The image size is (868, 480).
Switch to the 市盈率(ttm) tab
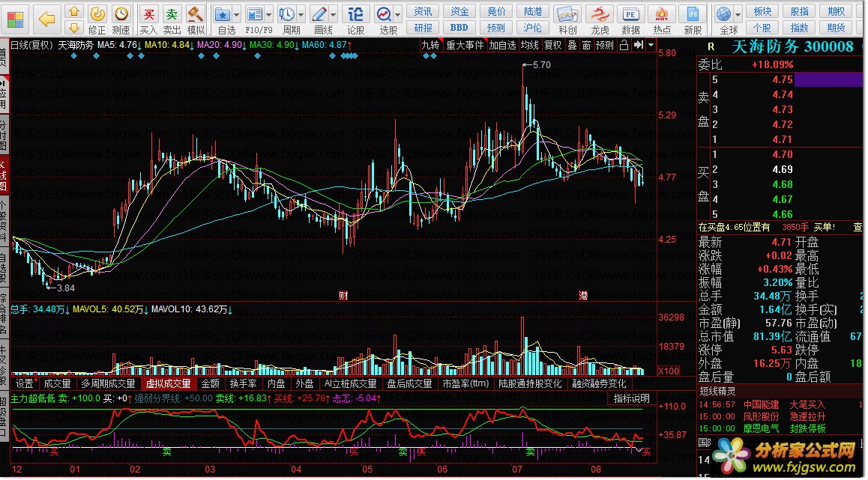[465, 383]
